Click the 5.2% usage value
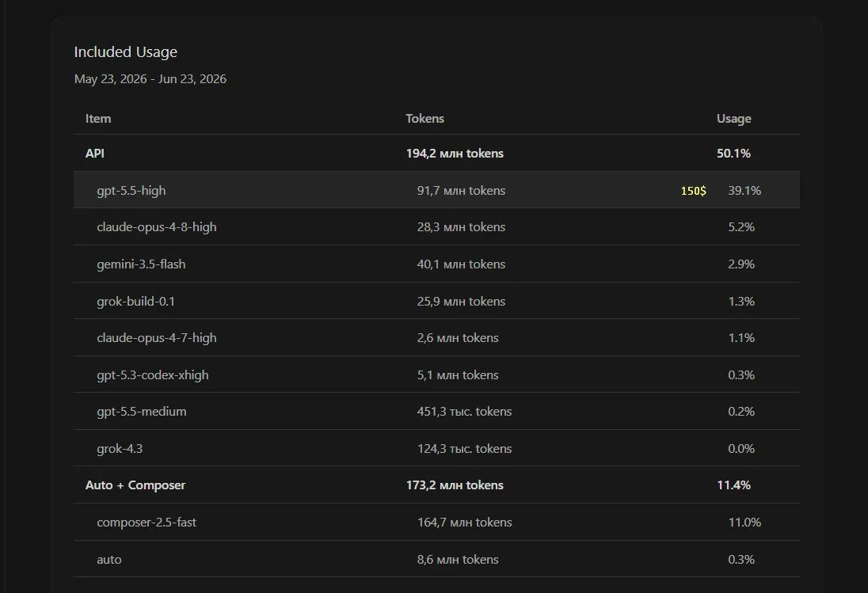The image size is (868, 593). [x=741, y=226]
